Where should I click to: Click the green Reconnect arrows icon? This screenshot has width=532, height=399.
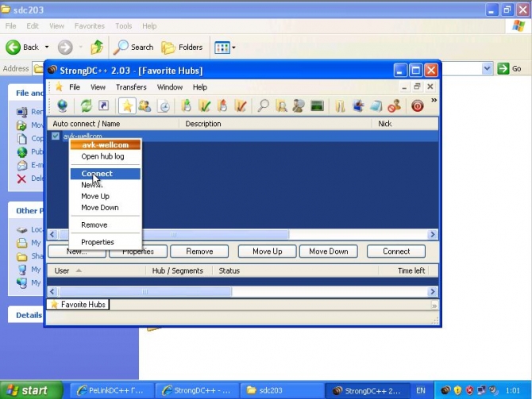click(87, 106)
